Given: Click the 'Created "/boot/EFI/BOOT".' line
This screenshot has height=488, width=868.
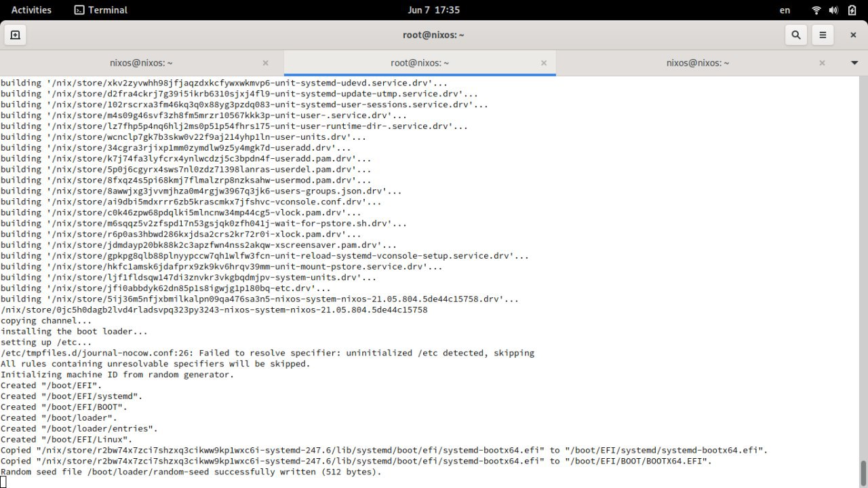Looking at the screenshot, I should click(64, 407).
